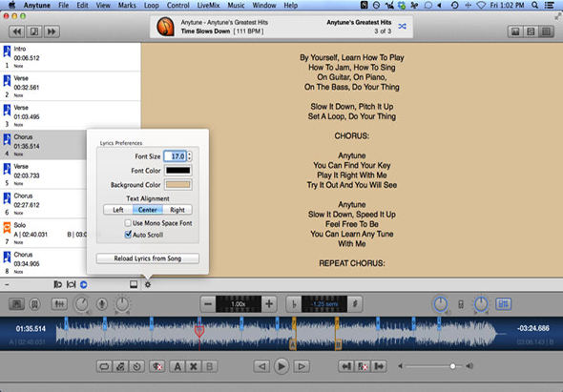This screenshot has height=392, width=563.
Task: Open the Font Color swatch
Action: coord(178,171)
